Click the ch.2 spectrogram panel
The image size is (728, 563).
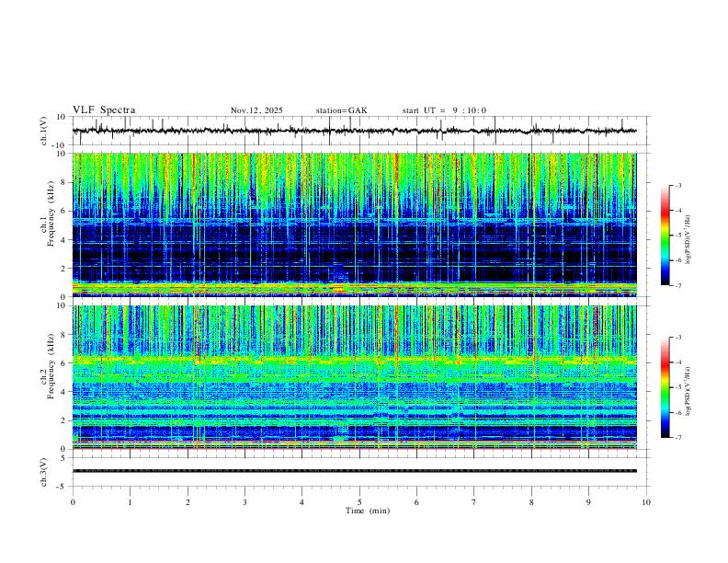coord(355,377)
